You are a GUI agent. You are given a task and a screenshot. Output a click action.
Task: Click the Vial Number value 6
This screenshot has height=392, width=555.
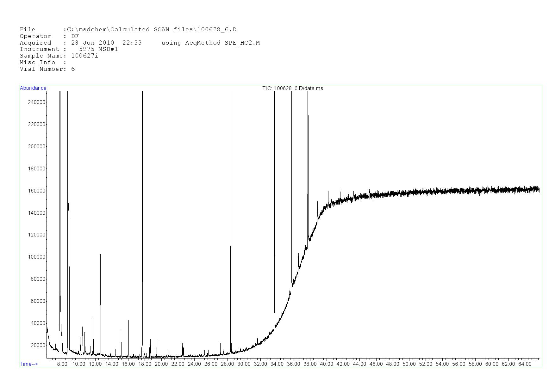(73, 69)
